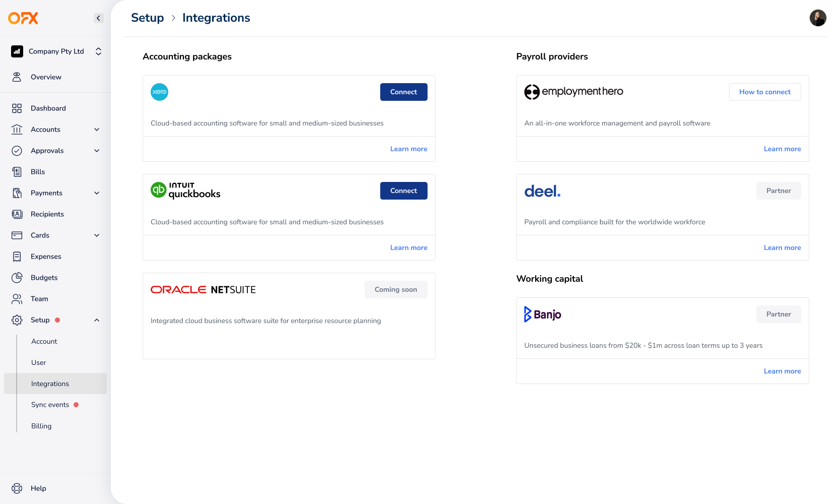
Task: Open Budgets pie chart icon
Action: pyautogui.click(x=17, y=278)
